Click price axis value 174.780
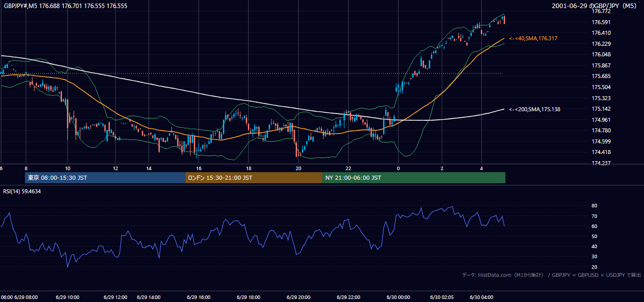 (x=601, y=131)
